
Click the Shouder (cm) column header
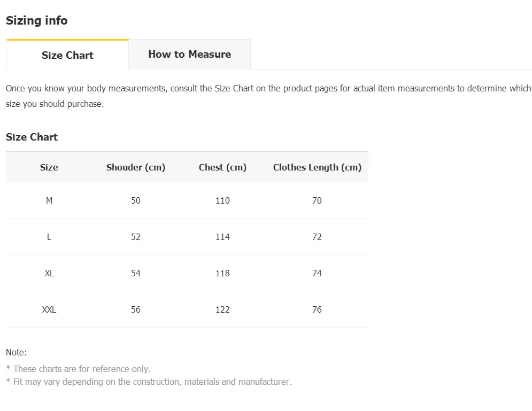point(136,167)
